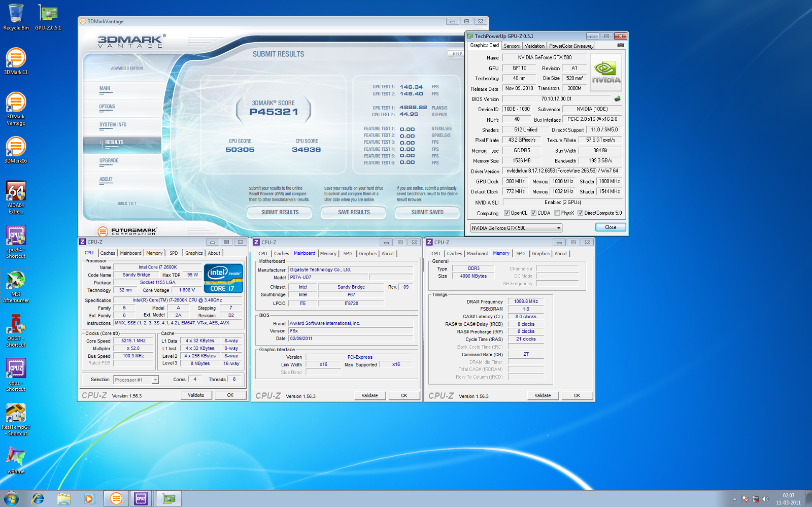This screenshot has height=507, width=812.
Task: Click the SUBMIT SAVED button
Action: (427, 212)
